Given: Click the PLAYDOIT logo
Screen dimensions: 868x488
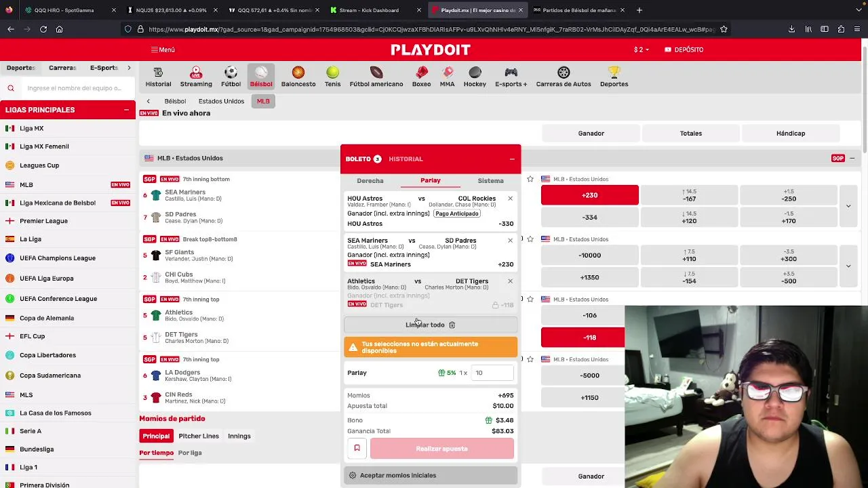Looking at the screenshot, I should coord(431,49).
